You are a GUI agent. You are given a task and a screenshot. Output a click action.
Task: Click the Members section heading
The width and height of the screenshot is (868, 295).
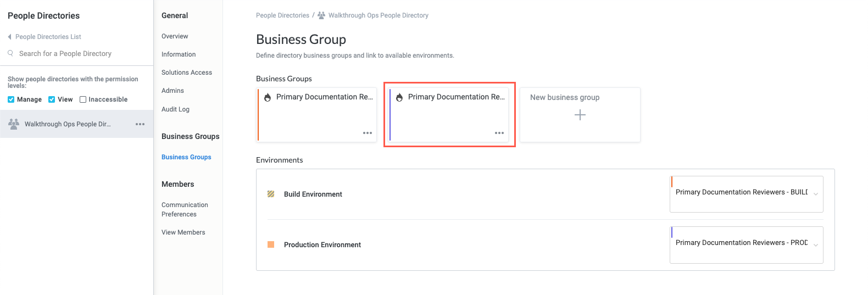coord(178,184)
